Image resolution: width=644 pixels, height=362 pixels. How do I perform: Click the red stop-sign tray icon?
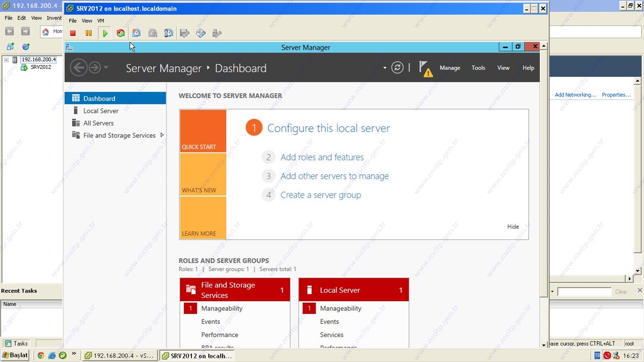(x=607, y=355)
